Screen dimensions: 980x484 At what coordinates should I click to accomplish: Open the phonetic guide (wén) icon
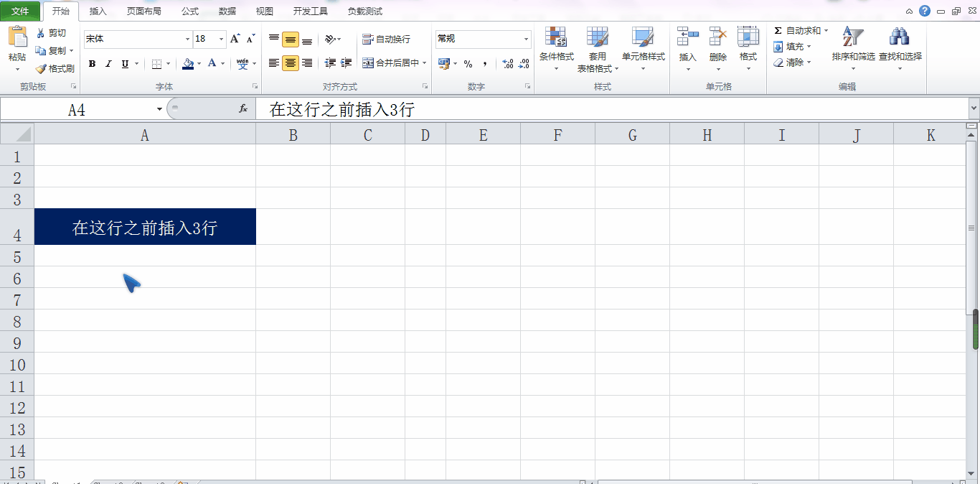pos(242,64)
